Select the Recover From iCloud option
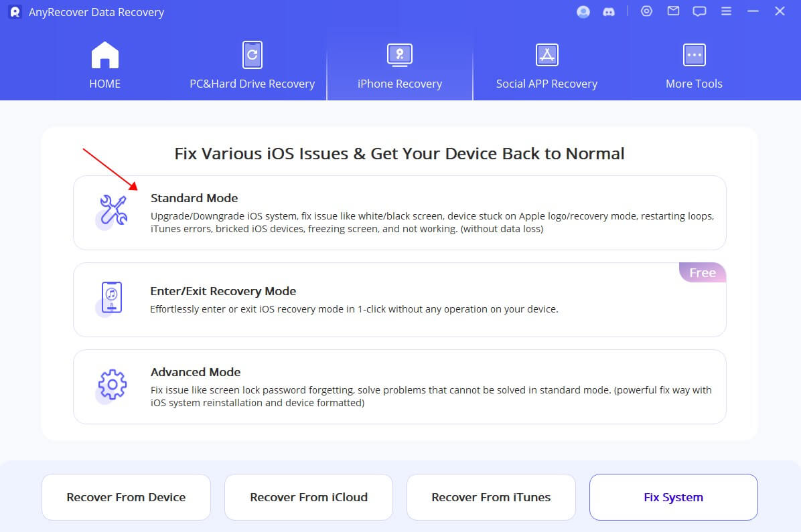 (308, 497)
